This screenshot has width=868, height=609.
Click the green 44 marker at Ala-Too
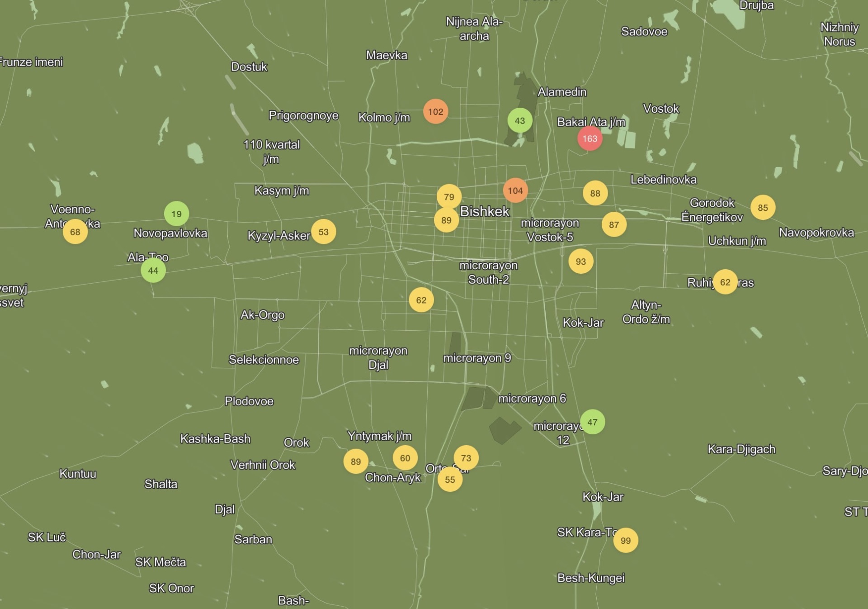click(153, 271)
